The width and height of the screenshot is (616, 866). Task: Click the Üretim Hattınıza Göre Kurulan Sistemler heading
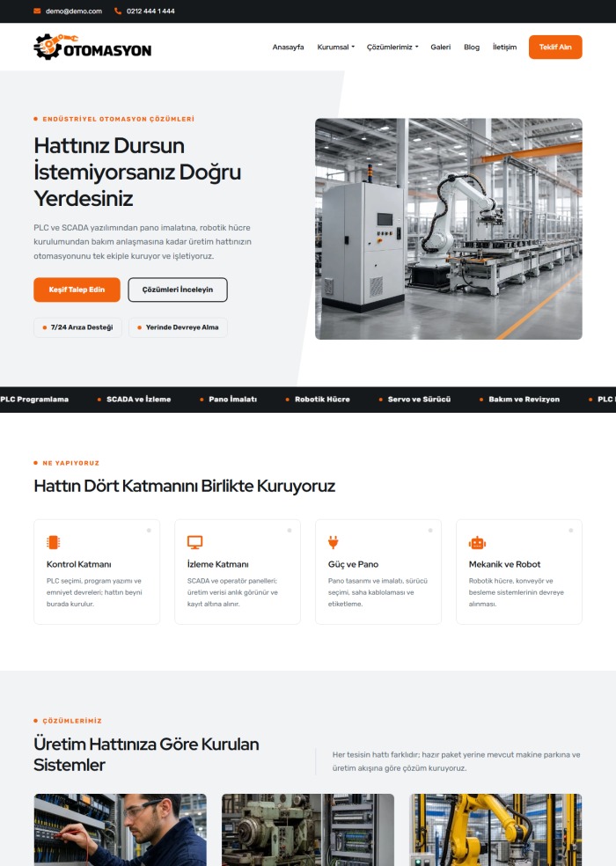point(146,754)
